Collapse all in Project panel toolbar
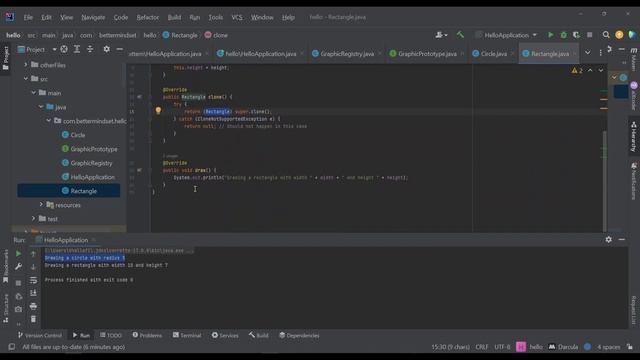This screenshot has width=640, height=360. (90, 49)
